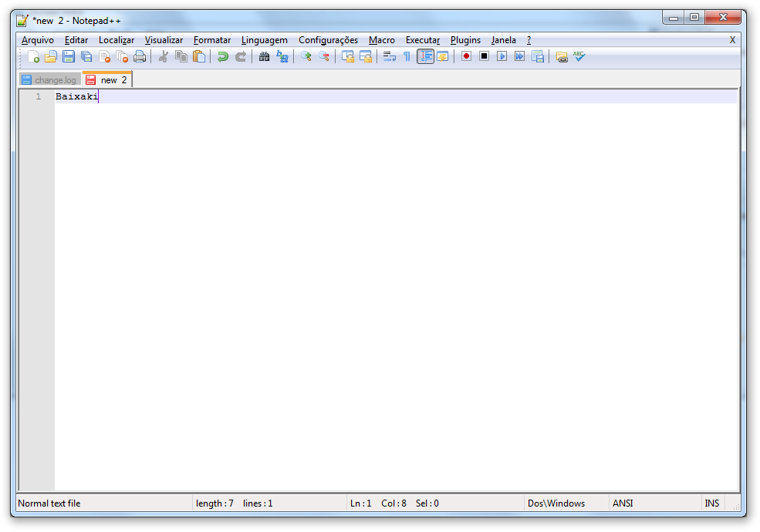Viewport: 760px width, 532px height.
Task: Undo the last action with green arrow
Action: [222, 57]
